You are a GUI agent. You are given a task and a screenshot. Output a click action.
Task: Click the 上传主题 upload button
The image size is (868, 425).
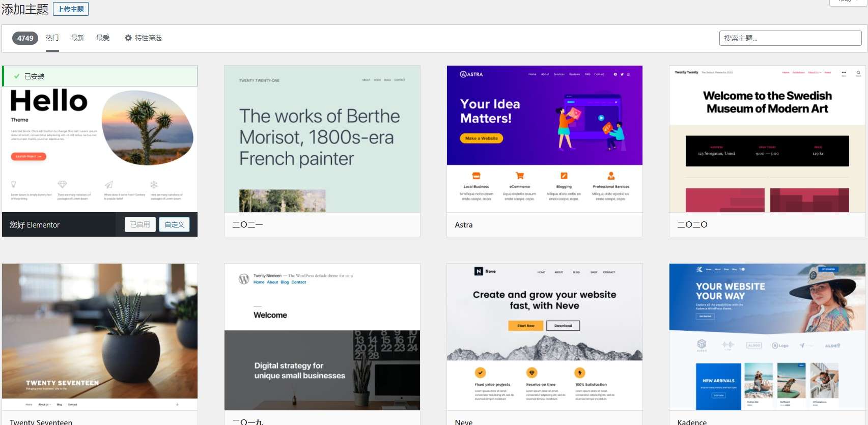tap(71, 9)
